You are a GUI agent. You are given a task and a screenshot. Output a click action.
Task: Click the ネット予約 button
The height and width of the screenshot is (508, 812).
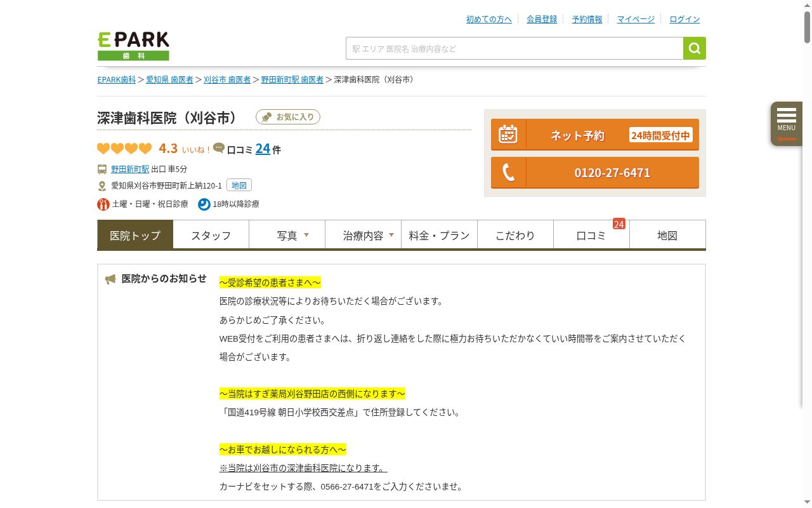pyautogui.click(x=595, y=135)
